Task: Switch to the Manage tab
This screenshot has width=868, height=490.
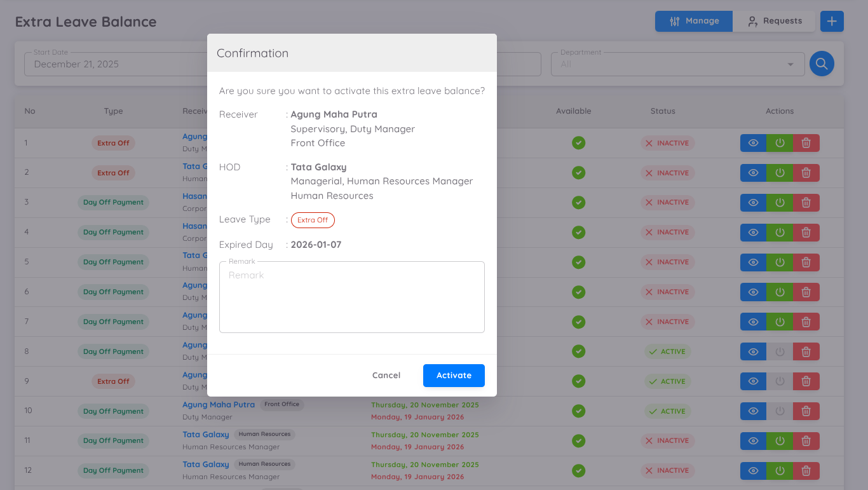Action: tap(694, 21)
